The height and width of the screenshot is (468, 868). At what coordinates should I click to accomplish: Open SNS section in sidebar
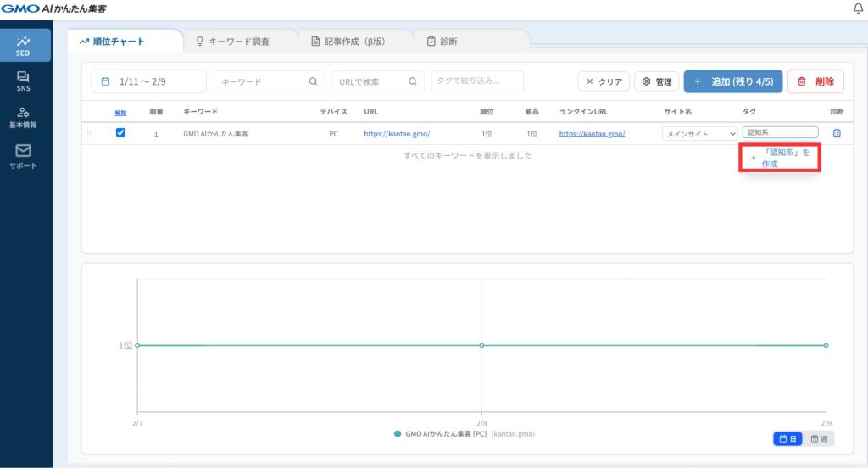[24, 81]
